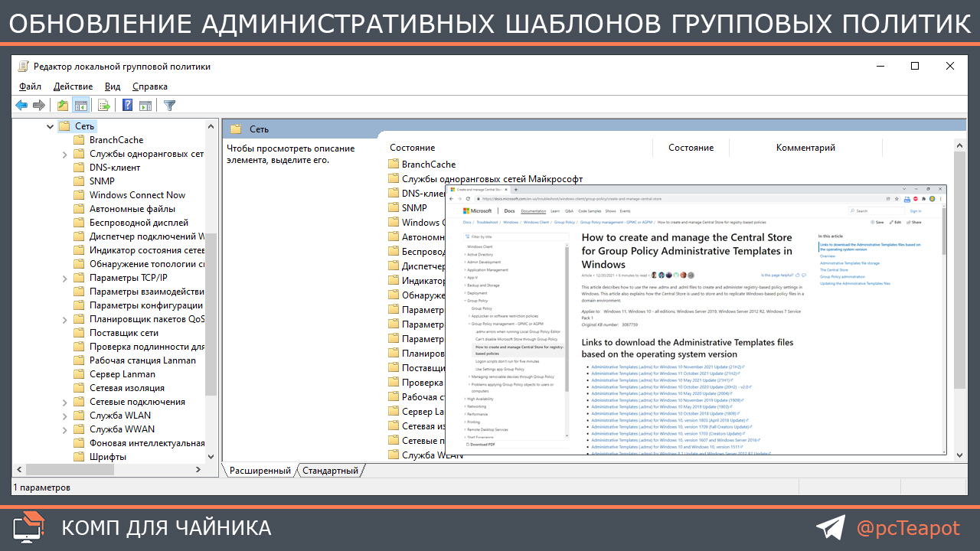Collapse Group Policy in the Docs sidebar
This screenshot has height=551, width=980.
[x=465, y=301]
